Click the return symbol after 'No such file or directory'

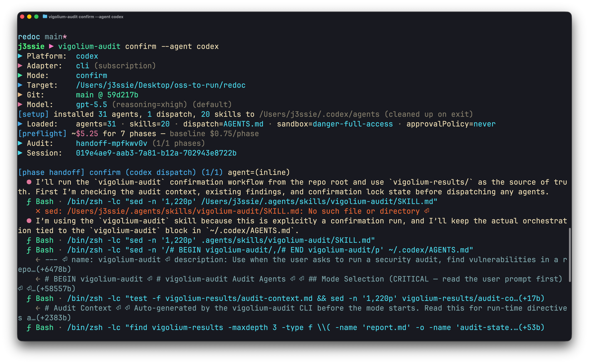[x=427, y=211]
